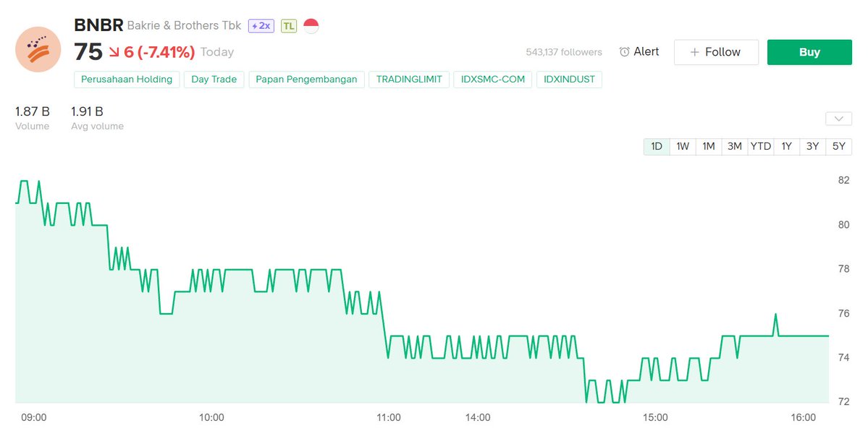The width and height of the screenshot is (868, 439).
Task: Select the 1D chart range tab
Action: click(x=657, y=147)
